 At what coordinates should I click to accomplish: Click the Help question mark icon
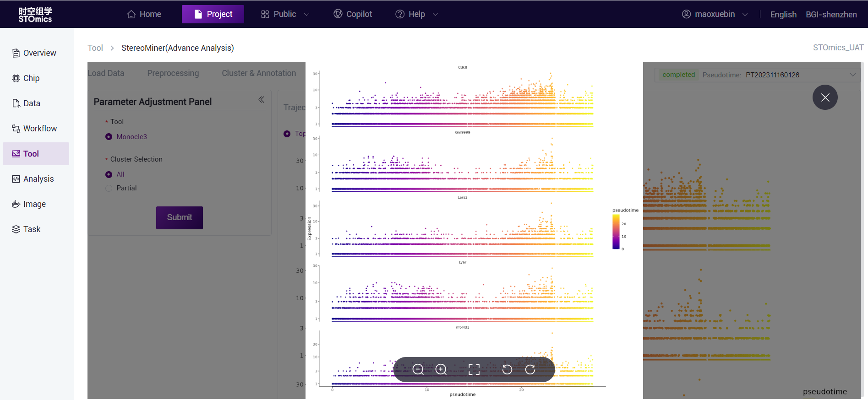click(400, 14)
